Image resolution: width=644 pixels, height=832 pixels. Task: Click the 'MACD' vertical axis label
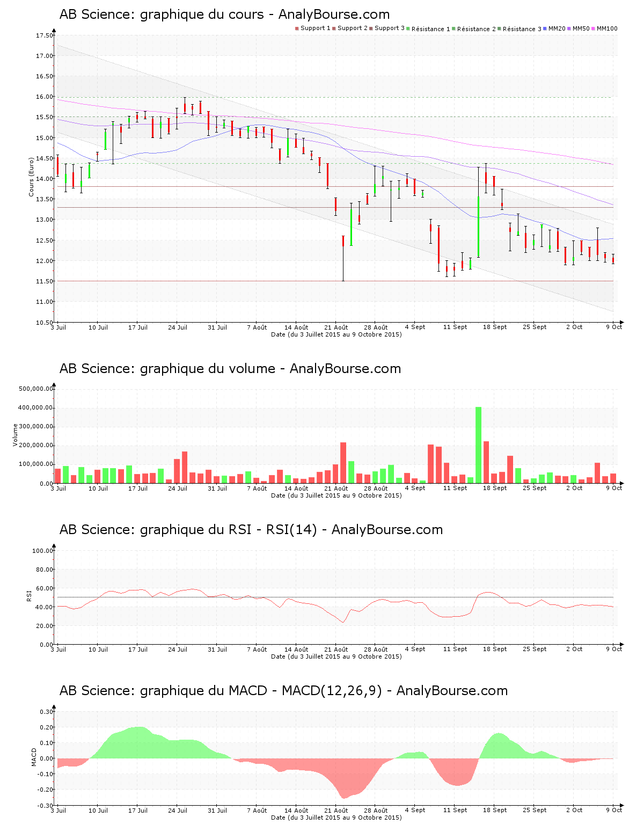click(34, 757)
